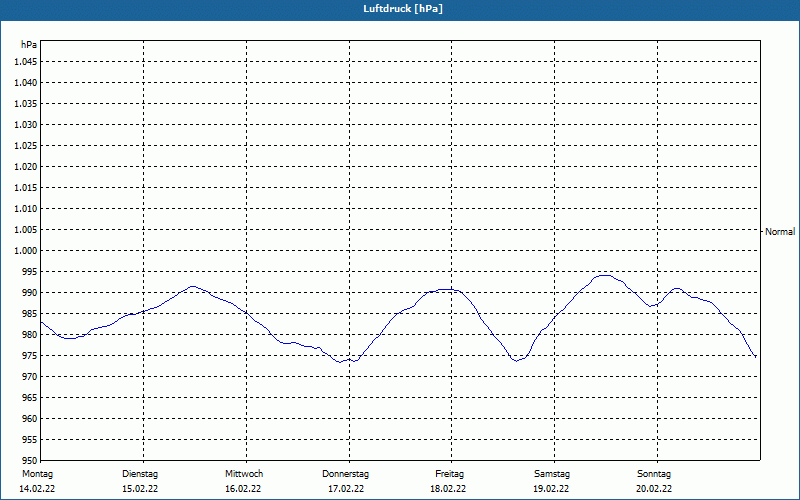Select the 975 axis value
The image size is (800, 500).
pos(30,356)
